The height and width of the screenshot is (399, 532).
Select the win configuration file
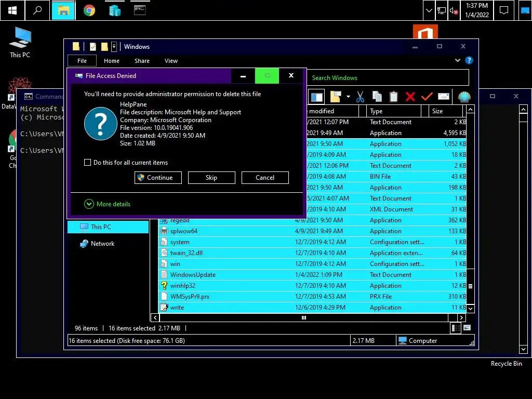[x=312, y=263]
